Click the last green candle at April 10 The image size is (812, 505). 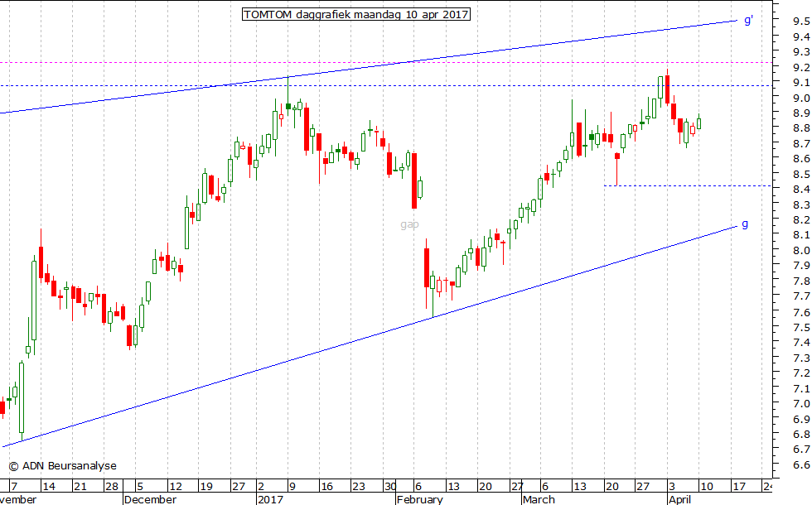click(x=698, y=123)
